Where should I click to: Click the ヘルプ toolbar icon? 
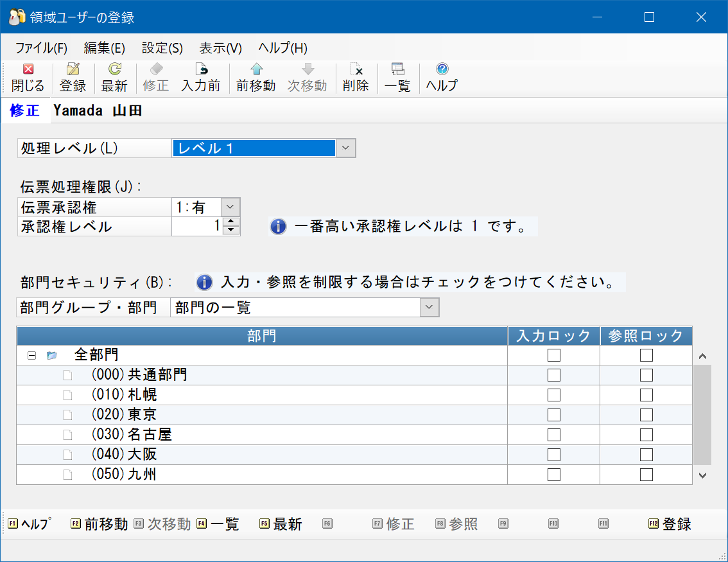coord(442,78)
